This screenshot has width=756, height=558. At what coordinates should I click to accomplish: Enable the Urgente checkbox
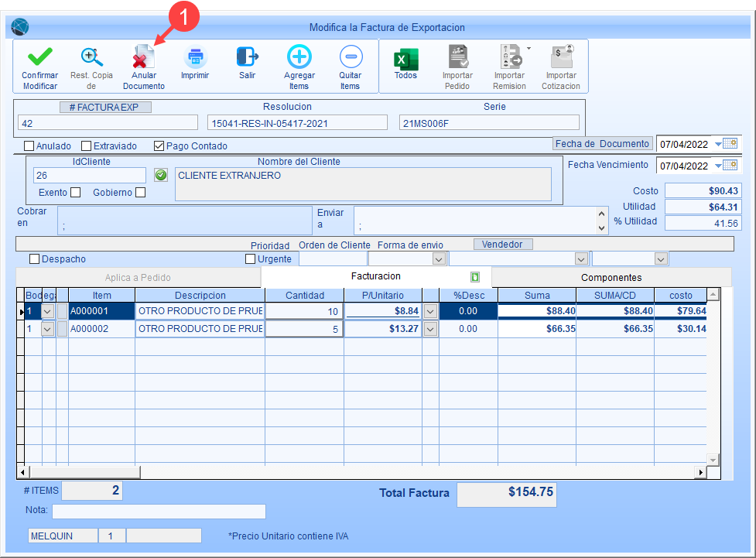point(250,259)
